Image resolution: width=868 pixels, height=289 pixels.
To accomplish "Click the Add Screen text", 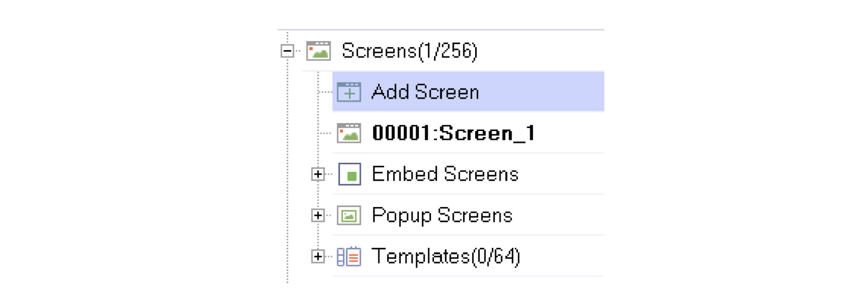I will [x=425, y=92].
